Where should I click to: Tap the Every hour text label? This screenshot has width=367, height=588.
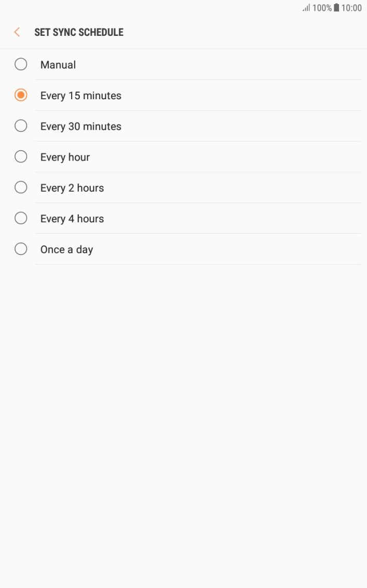coord(65,157)
